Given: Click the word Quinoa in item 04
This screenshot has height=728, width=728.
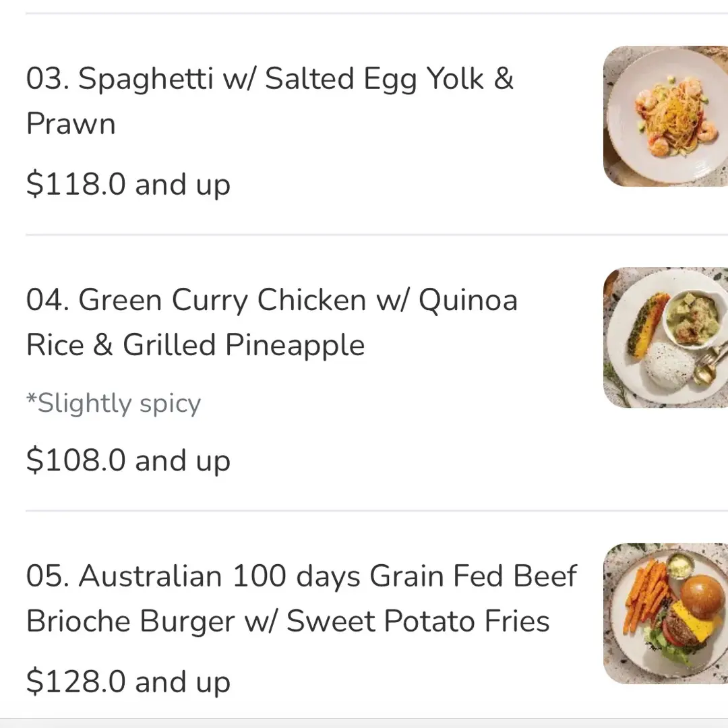Looking at the screenshot, I should (x=468, y=301).
